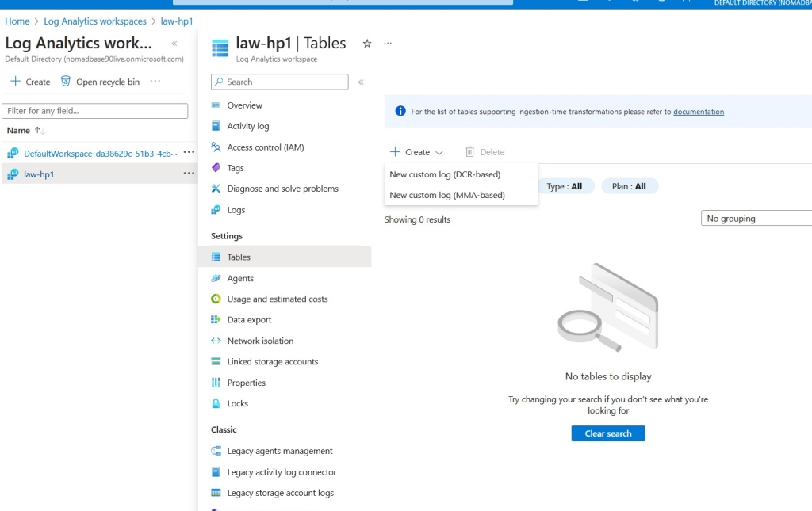Click the Filter for any field box
Screen dimensions: 812x511
pos(95,111)
